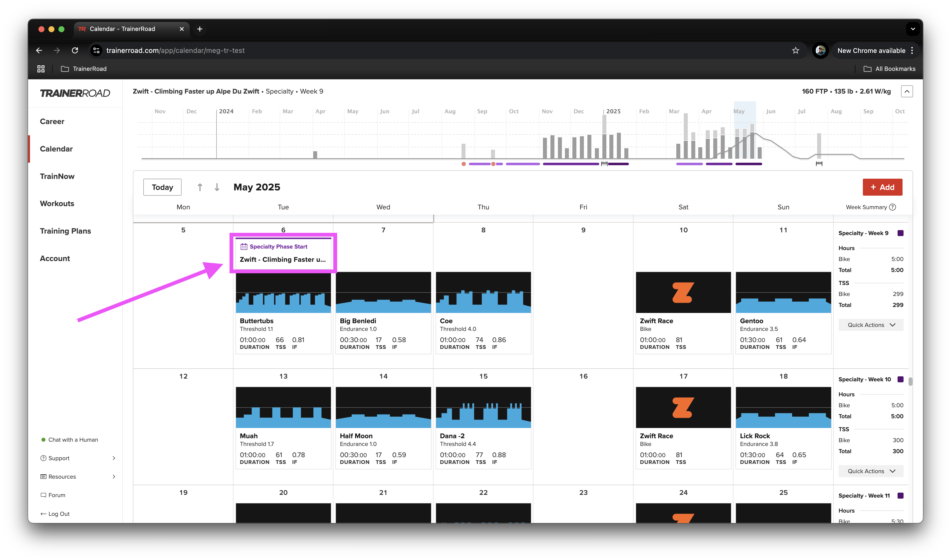Screen dimensions: 951x560
Task: Open the apps grid in bookmarks bar
Action: (x=41, y=69)
